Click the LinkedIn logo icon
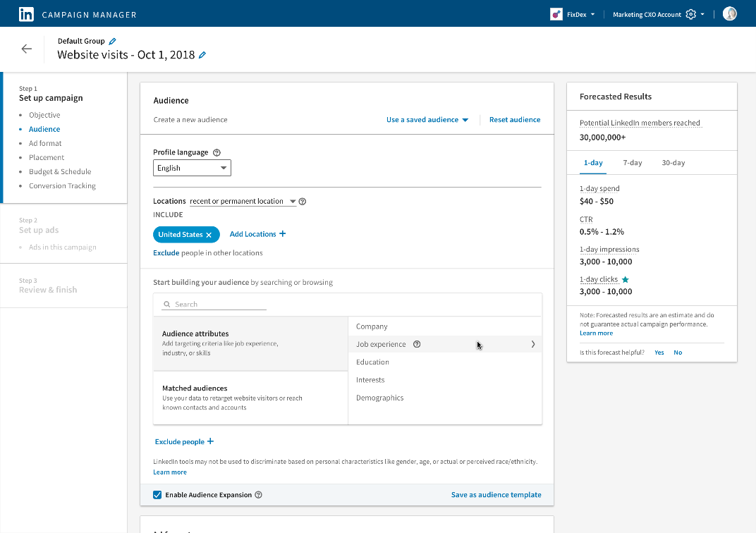This screenshot has height=533, width=756. pos(26,14)
